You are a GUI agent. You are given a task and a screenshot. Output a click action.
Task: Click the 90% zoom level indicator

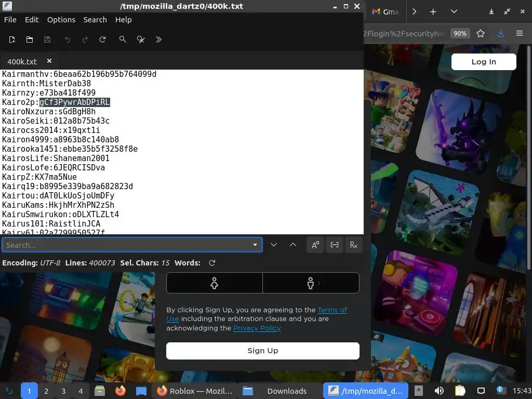pos(460,33)
